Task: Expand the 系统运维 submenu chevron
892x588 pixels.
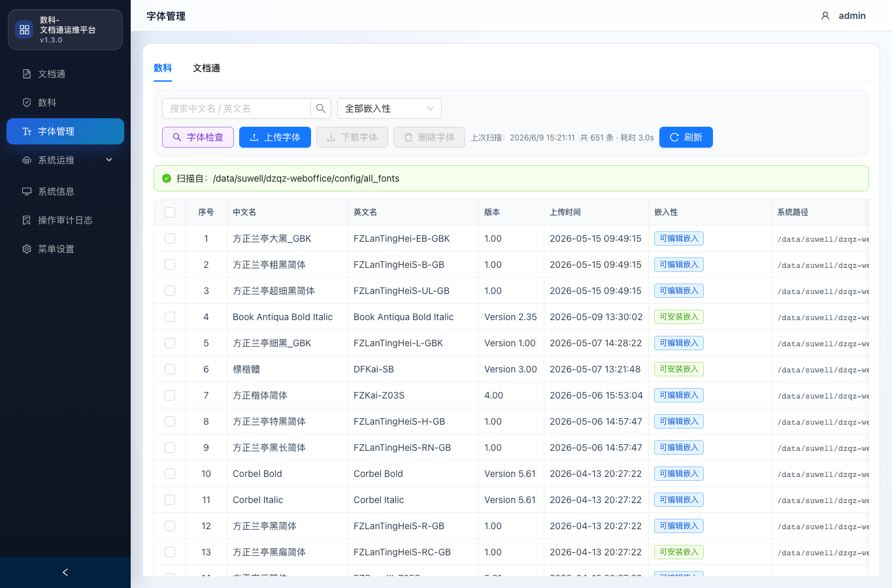Action: pos(109,160)
